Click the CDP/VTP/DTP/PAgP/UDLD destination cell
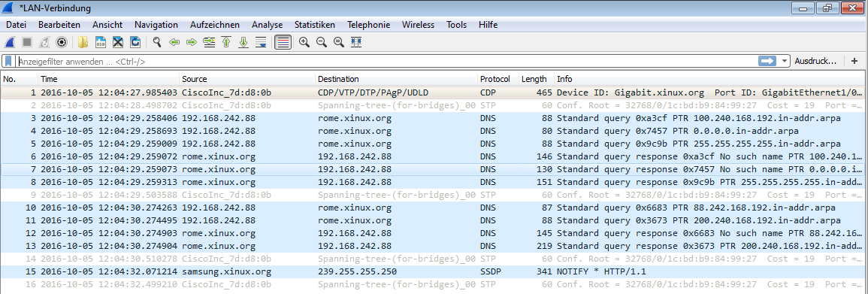Screen dimensions: 868x294 [373, 92]
